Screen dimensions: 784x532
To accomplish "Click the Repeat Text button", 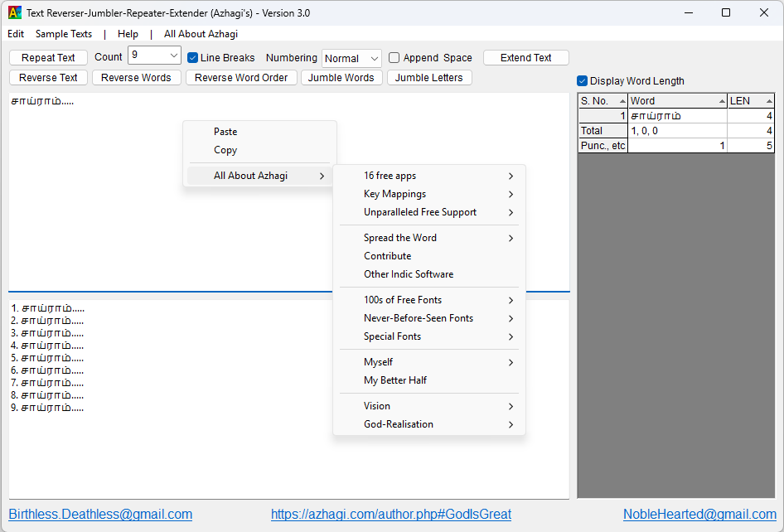I will pos(49,57).
